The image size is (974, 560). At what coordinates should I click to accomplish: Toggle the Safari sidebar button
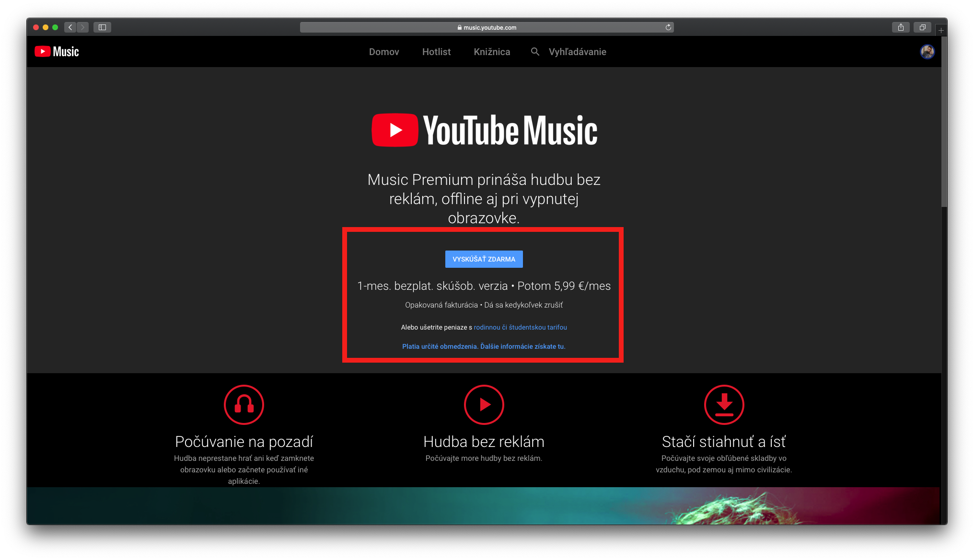tap(102, 27)
